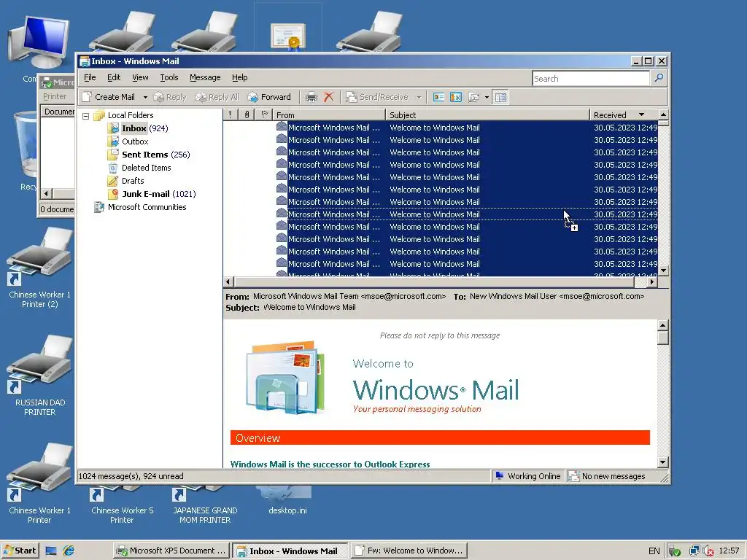
Task: Open the Sent Items folder
Action: coord(149,155)
